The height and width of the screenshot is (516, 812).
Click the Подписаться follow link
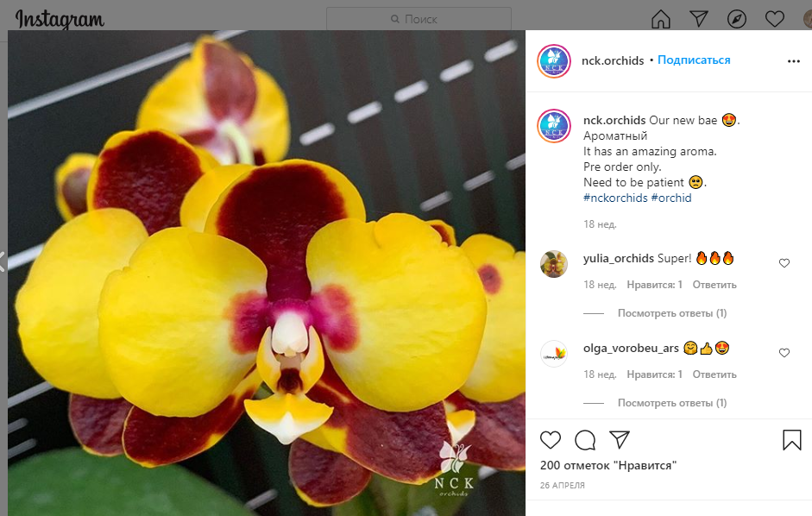694,60
